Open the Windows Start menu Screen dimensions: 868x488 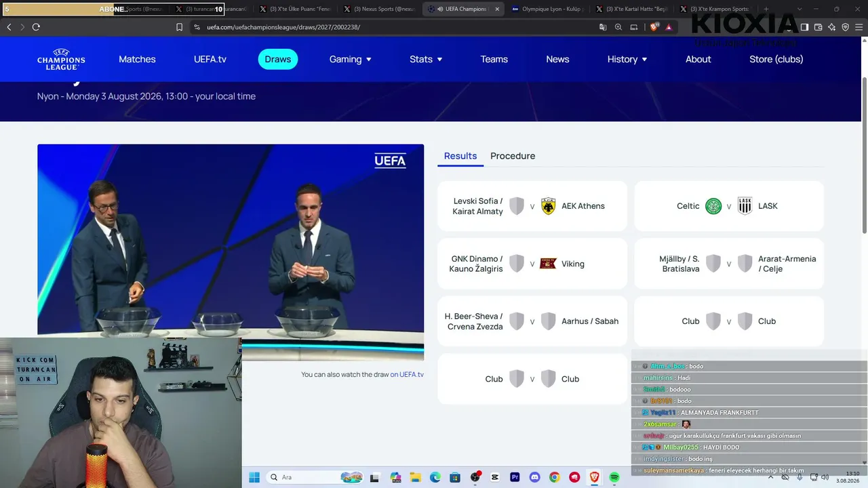coord(254,477)
